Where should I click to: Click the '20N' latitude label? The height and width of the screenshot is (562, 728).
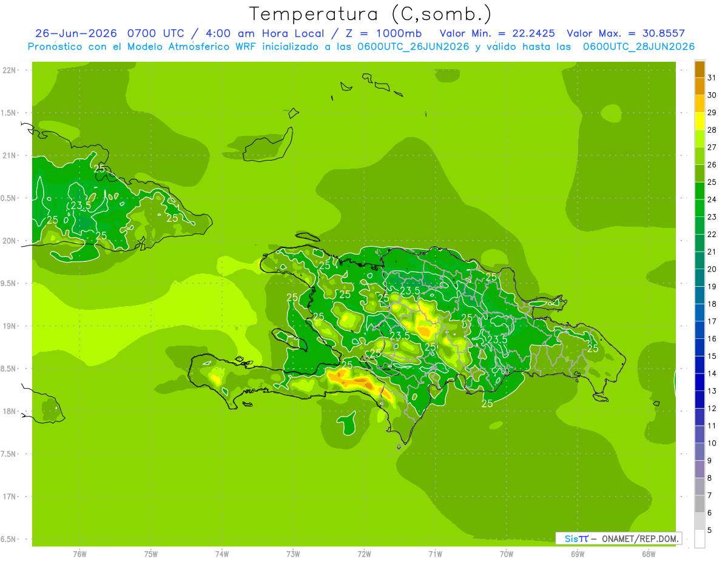(9, 241)
